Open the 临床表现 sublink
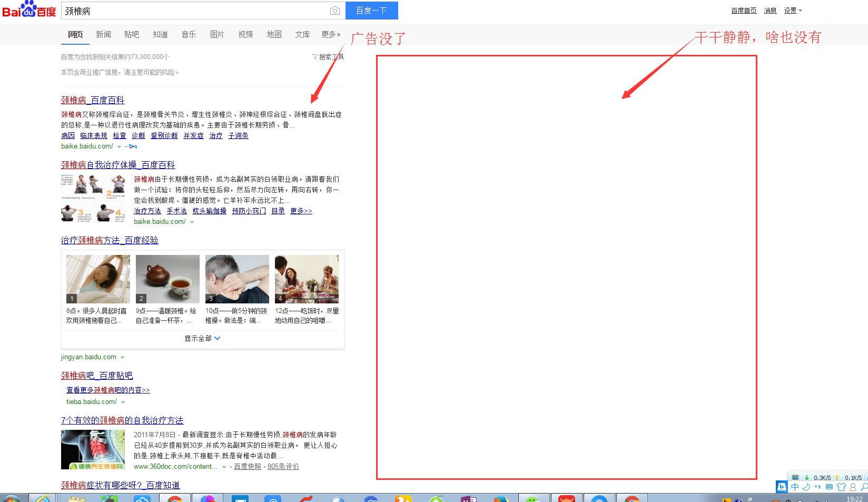Image resolution: width=868 pixels, height=502 pixels. (94, 136)
